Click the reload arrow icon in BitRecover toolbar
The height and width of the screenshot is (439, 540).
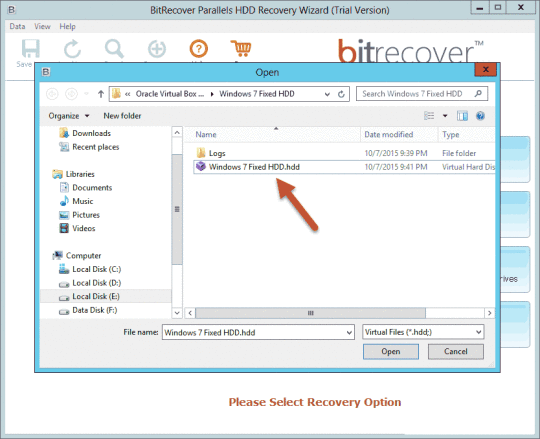pyautogui.click(x=73, y=49)
